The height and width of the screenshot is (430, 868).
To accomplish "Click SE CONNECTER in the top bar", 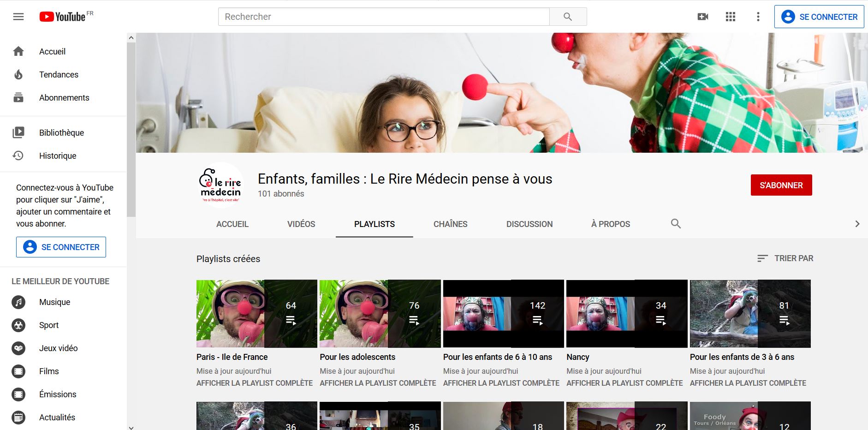I will [x=819, y=17].
